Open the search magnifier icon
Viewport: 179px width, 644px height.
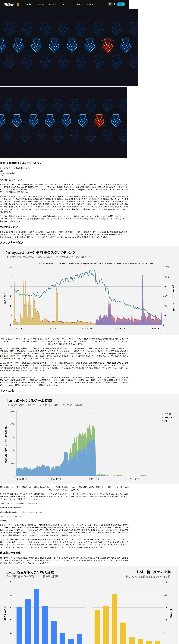tap(110, 4)
